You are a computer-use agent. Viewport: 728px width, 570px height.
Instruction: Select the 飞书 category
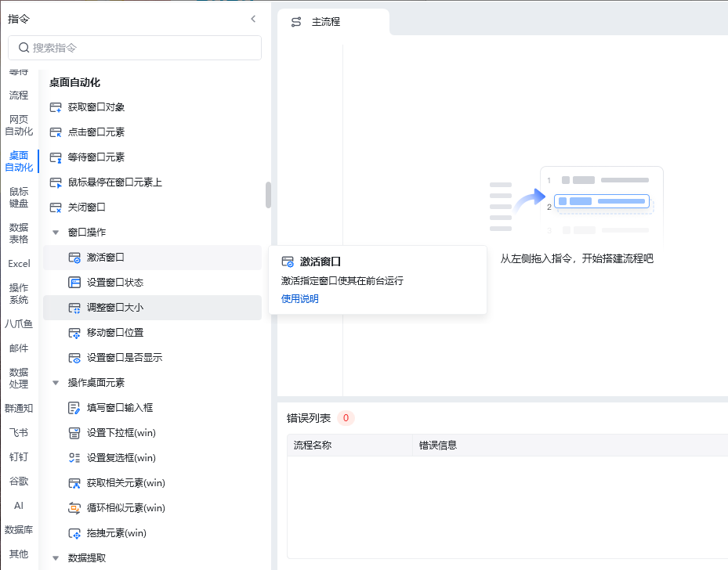[x=19, y=433]
